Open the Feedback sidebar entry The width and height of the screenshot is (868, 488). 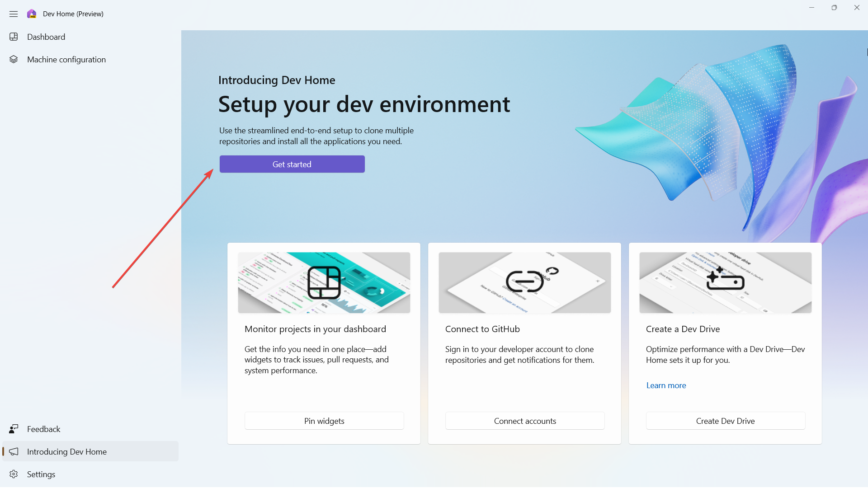point(44,429)
